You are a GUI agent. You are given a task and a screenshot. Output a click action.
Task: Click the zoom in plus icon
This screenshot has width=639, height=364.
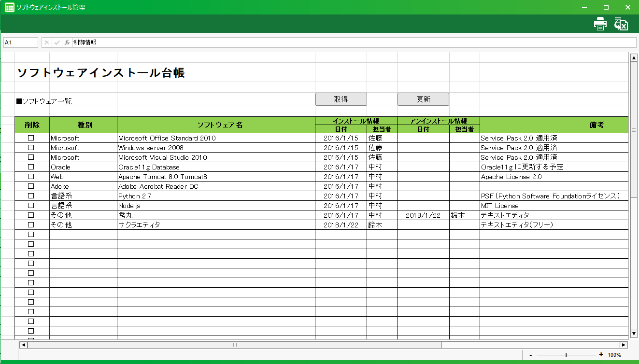[601, 355]
